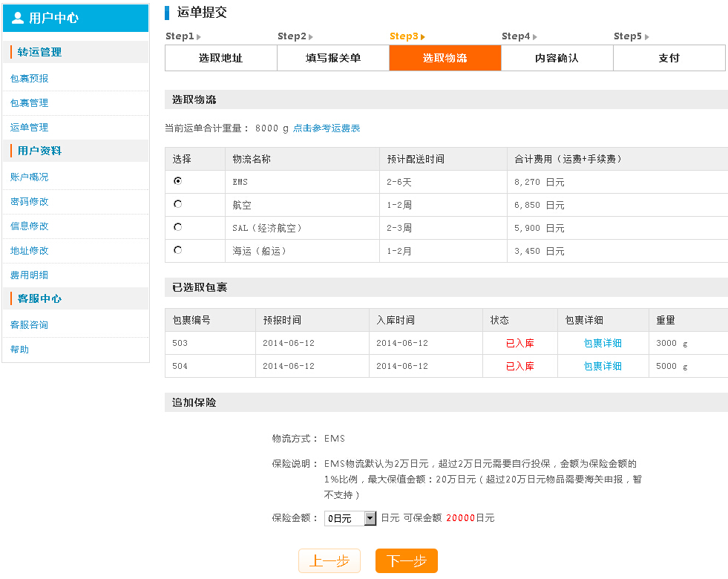Open the 内容确认 step tab

coord(557,58)
